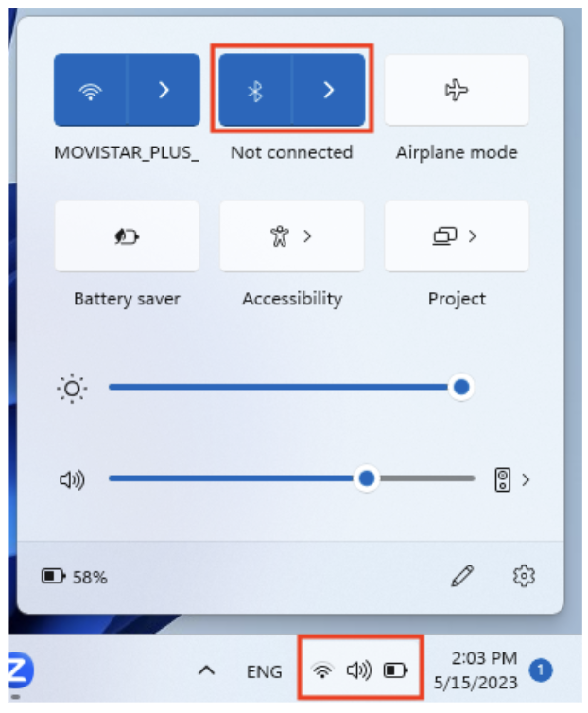Open Accessibility options tile
The width and height of the screenshot is (588, 713).
[x=291, y=236]
